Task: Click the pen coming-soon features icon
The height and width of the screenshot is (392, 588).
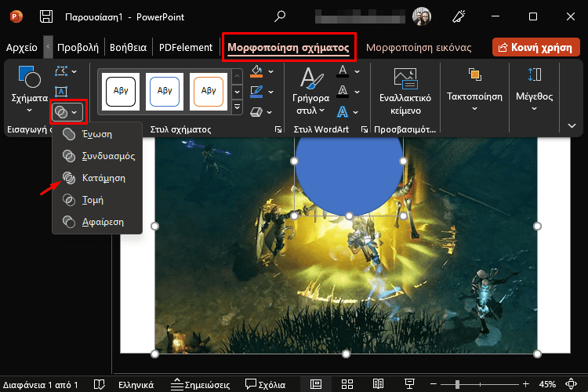Action: point(459,17)
